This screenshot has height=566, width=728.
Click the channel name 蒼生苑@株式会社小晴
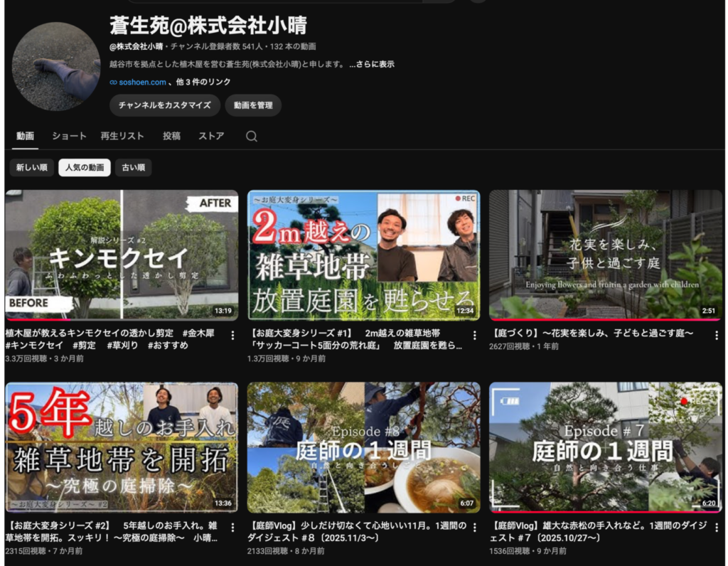click(208, 25)
